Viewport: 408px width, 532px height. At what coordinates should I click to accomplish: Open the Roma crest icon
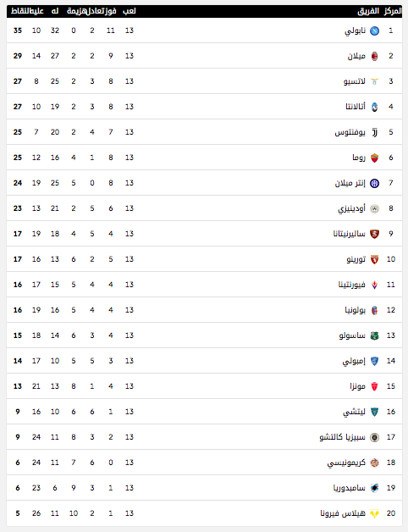(x=374, y=158)
